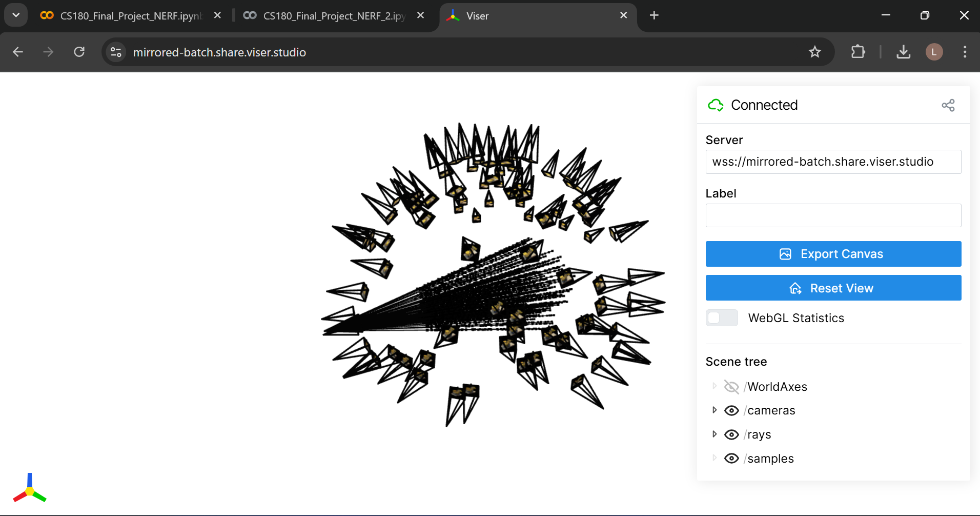This screenshot has width=980, height=516.
Task: Expand the cameras tree node
Action: 714,410
